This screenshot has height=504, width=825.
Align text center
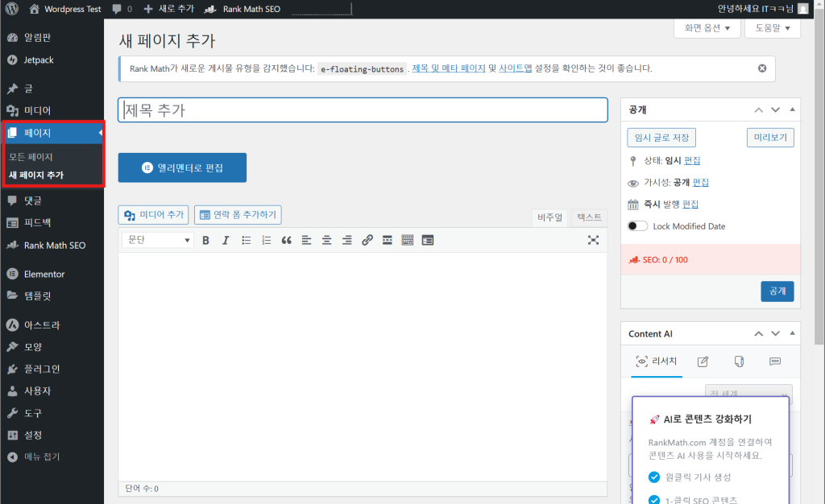click(x=327, y=240)
